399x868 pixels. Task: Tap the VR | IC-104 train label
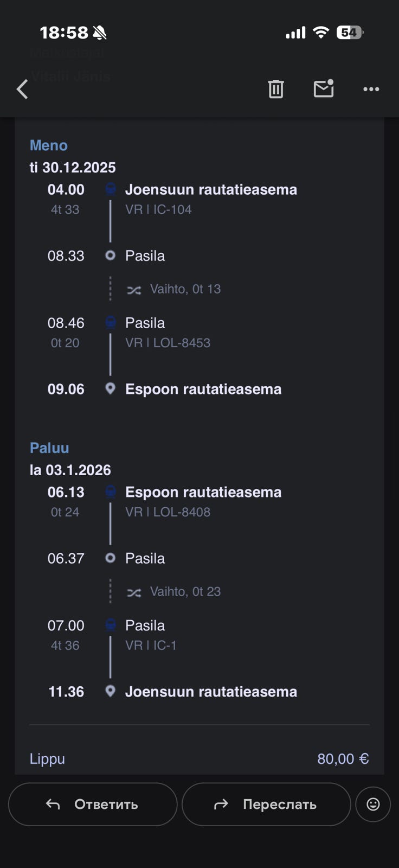(158, 209)
